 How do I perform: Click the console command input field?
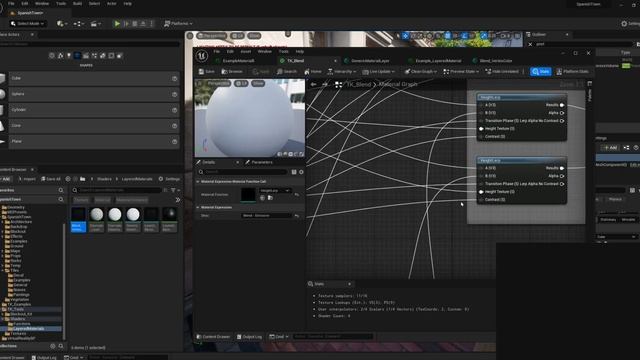pyautogui.click(x=333, y=337)
